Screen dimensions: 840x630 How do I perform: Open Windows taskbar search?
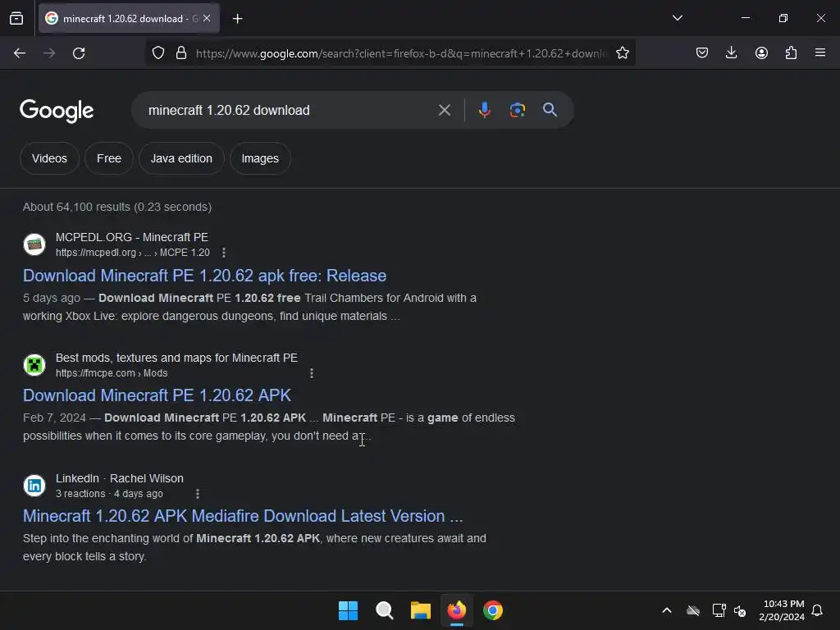[384, 610]
